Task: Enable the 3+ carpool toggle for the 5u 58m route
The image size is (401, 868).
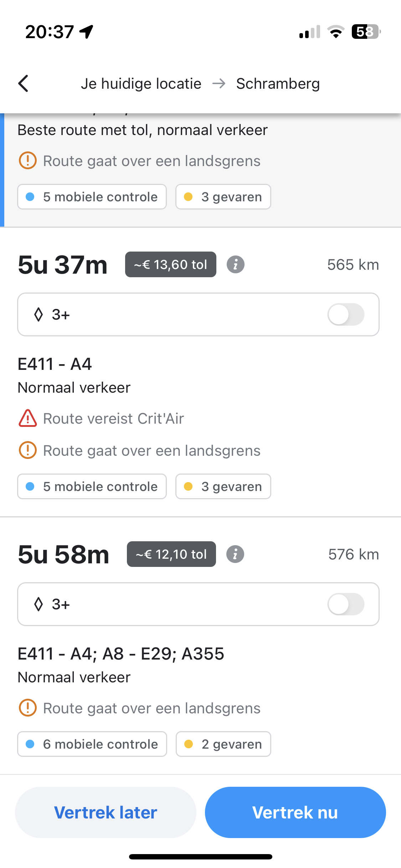Action: tap(346, 604)
